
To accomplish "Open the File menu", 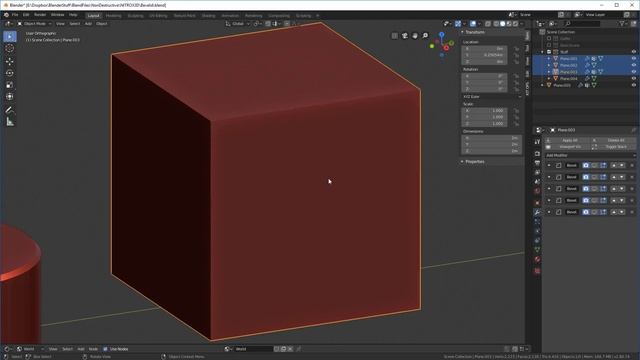I will [15, 15].
